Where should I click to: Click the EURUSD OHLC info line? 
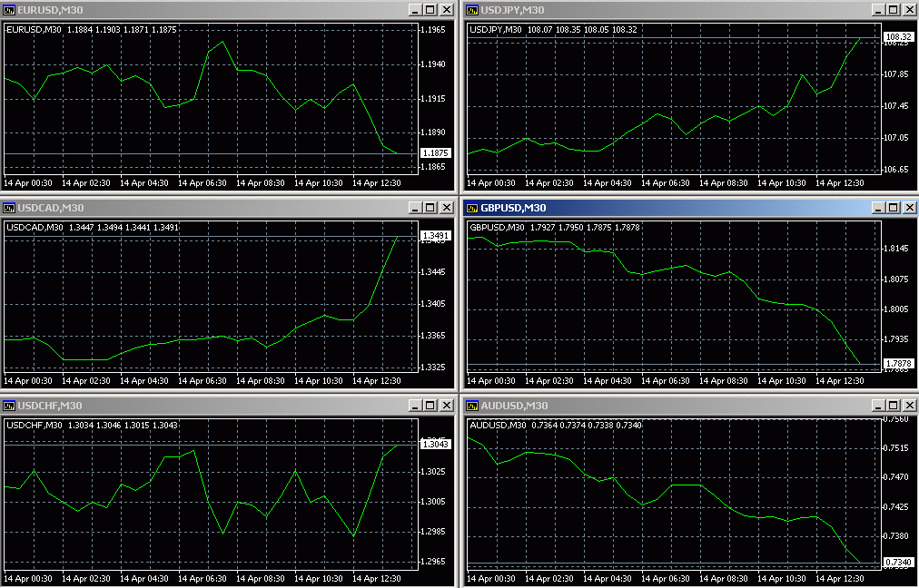coord(91,29)
